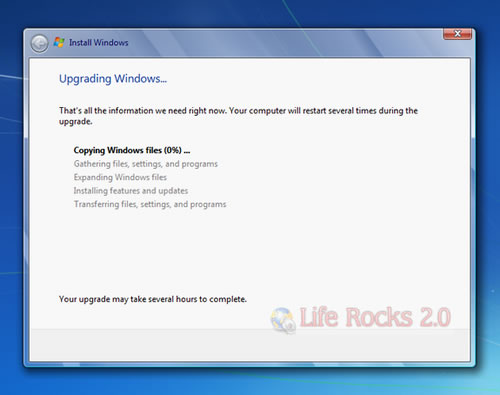Image resolution: width=500 pixels, height=395 pixels.
Task: Click the round back arrow button
Action: 39,43
